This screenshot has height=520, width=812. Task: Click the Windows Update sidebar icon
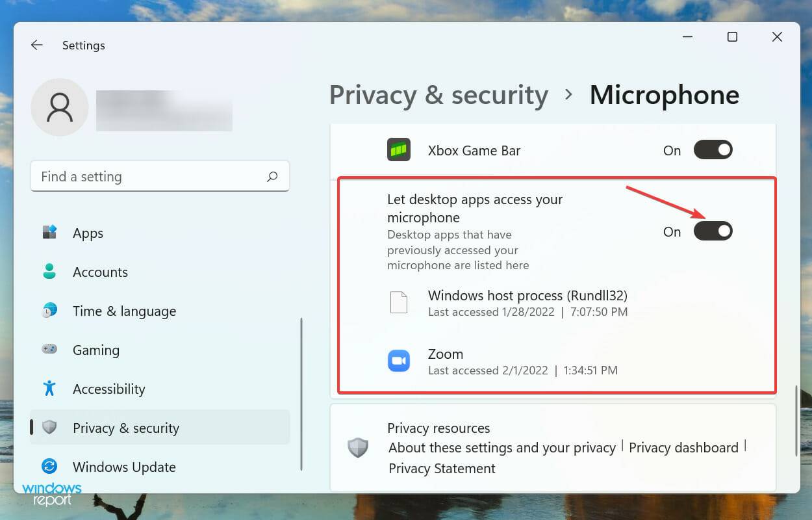tap(49, 467)
